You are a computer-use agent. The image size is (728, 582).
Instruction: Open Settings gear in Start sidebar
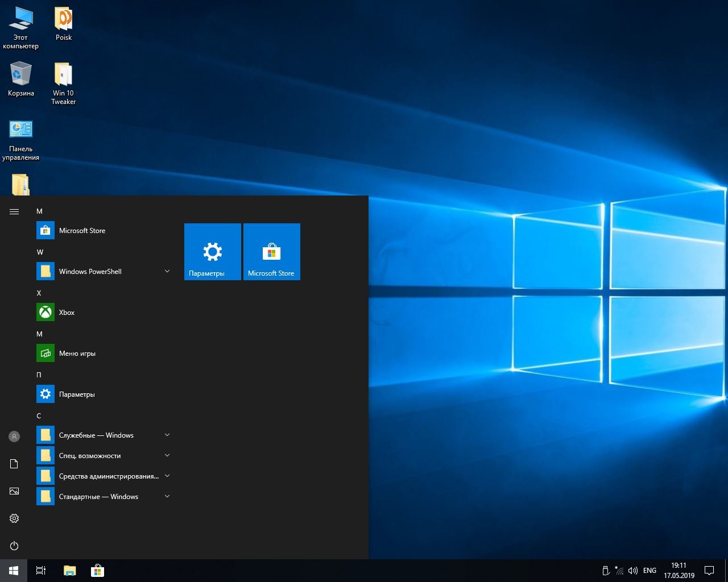point(14,518)
